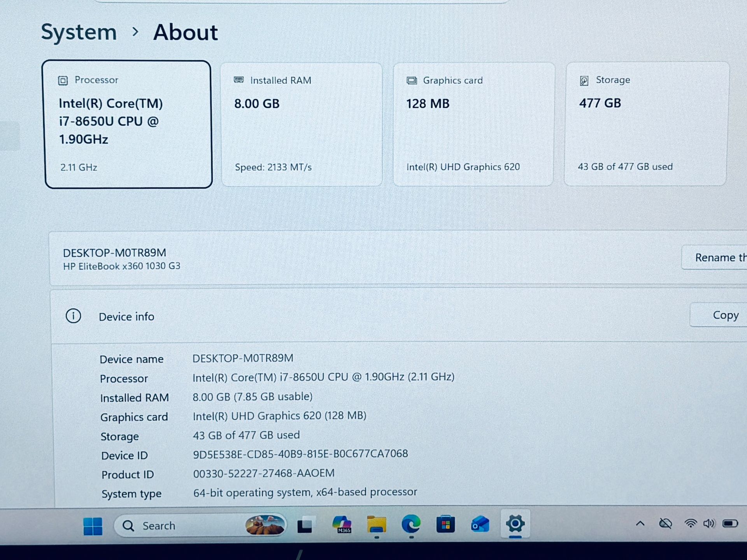
Task: Show hidden system tray icons
Action: pyautogui.click(x=640, y=524)
